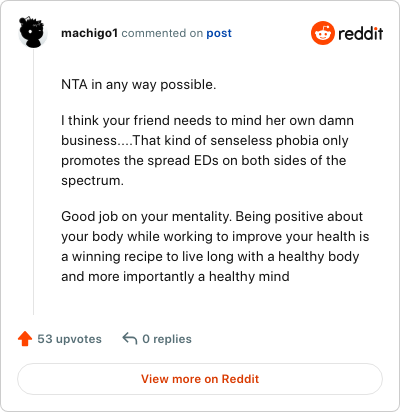This screenshot has width=400, height=412.
Task: Click the word "spectrum." in the comment
Action: pyautogui.click(x=92, y=181)
